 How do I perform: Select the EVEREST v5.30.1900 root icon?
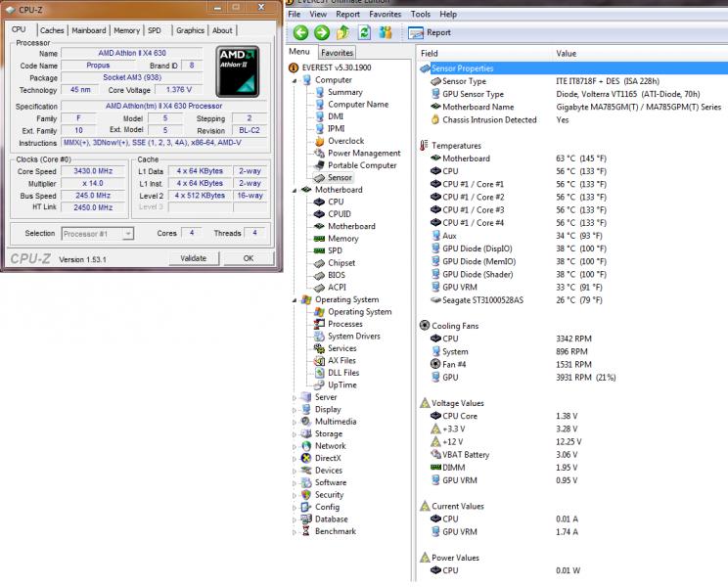coord(294,68)
